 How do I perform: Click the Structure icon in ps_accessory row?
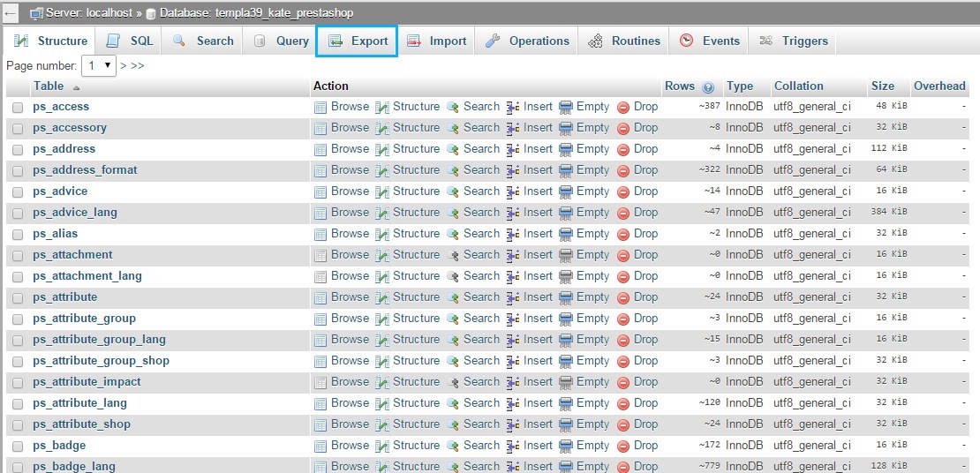point(382,128)
